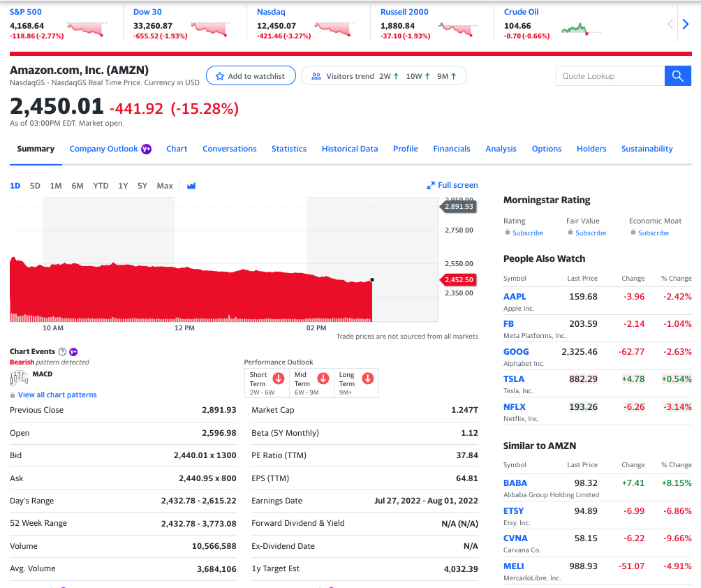The height and width of the screenshot is (588, 701).
Task: Switch to the Analysis tab
Action: [501, 149]
